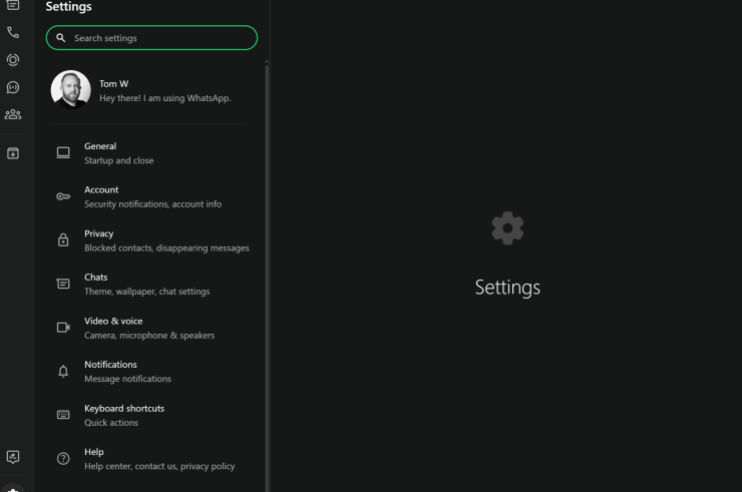This screenshot has width=742, height=492.
Task: Open the Channels icon in the sidebar
Action: pos(13,87)
